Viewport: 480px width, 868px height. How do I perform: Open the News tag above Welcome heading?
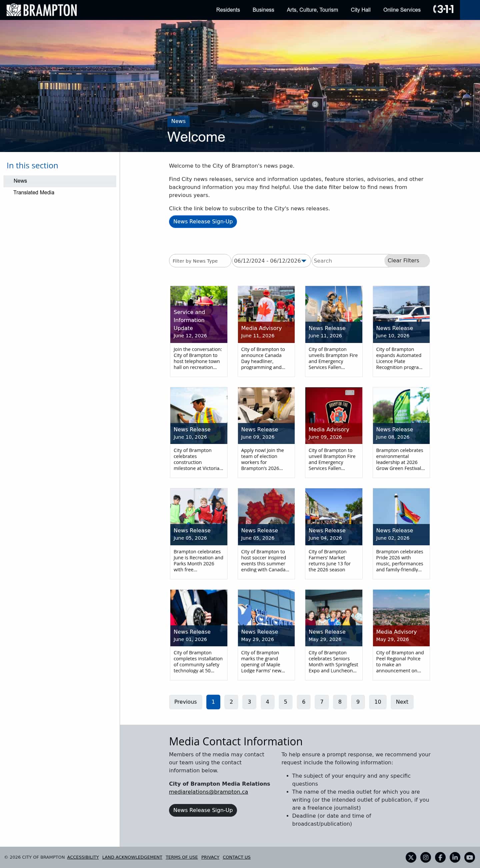[178, 121]
